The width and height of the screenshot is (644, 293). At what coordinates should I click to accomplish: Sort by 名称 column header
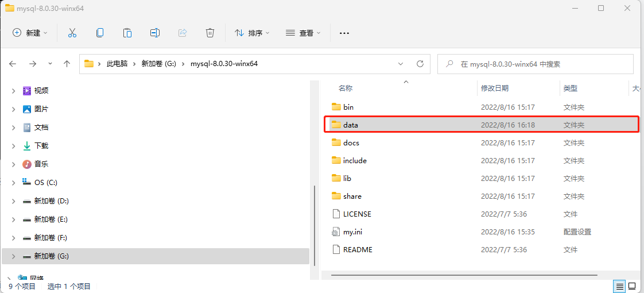346,88
